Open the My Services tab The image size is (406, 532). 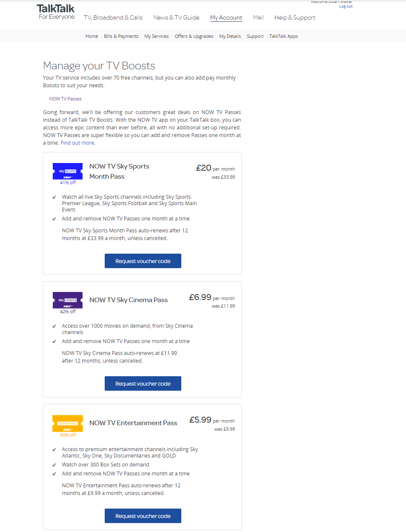pyautogui.click(x=157, y=36)
